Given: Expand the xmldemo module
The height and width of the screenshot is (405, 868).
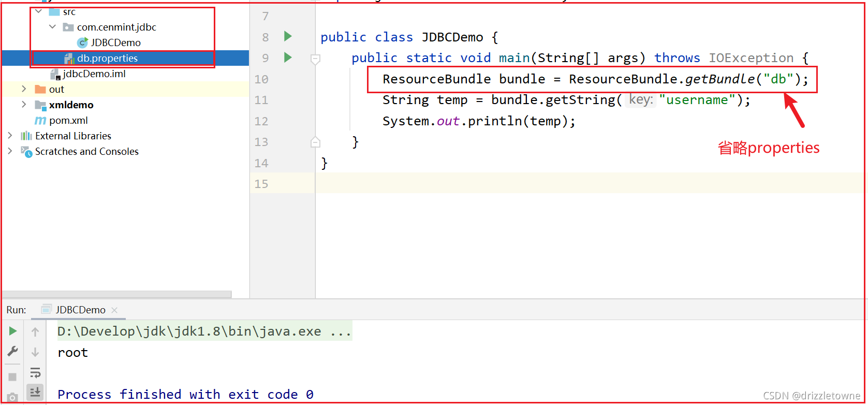Looking at the screenshot, I should click(x=24, y=105).
